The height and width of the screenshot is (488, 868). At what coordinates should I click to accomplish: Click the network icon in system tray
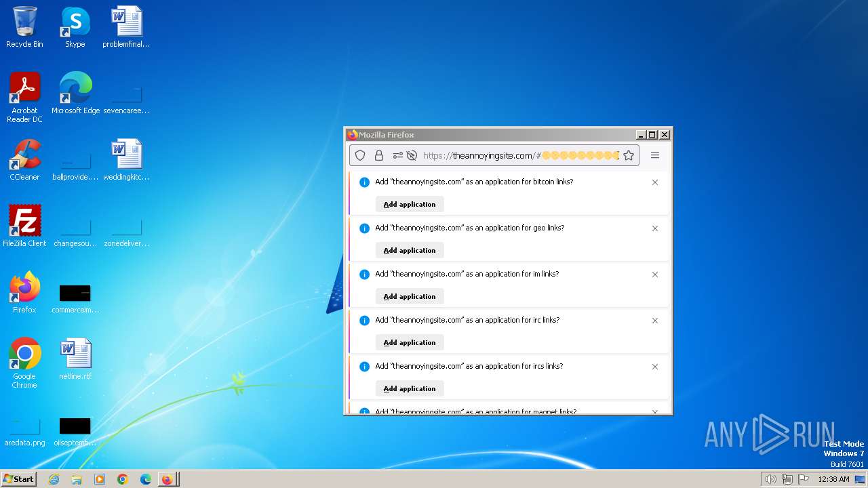tap(787, 479)
